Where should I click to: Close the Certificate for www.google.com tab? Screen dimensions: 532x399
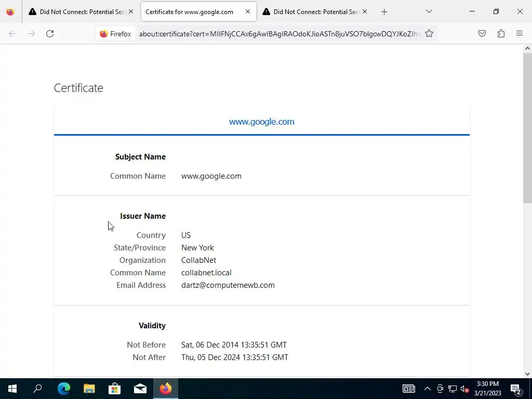click(x=248, y=11)
